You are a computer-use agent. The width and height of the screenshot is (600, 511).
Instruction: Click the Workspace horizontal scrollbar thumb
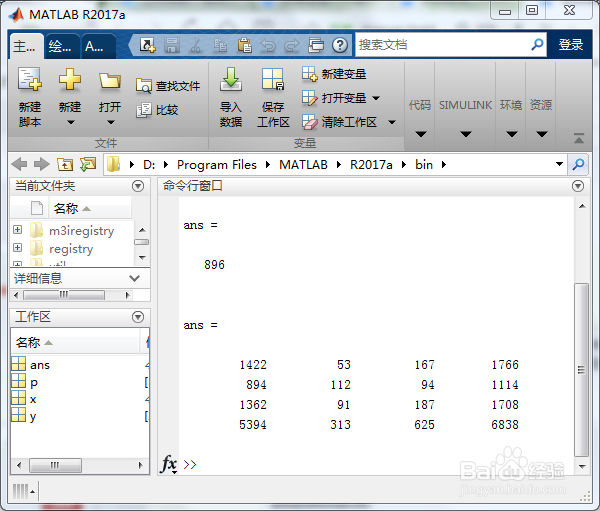click(55, 465)
